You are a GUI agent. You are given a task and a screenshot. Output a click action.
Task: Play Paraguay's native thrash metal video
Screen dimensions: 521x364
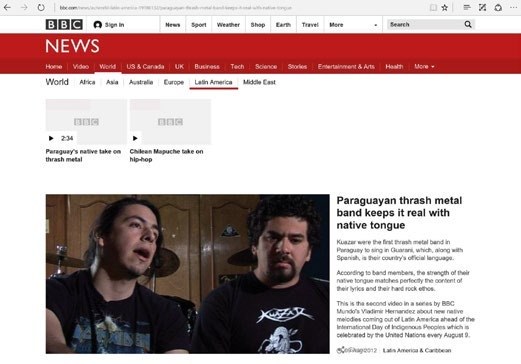tap(51, 138)
